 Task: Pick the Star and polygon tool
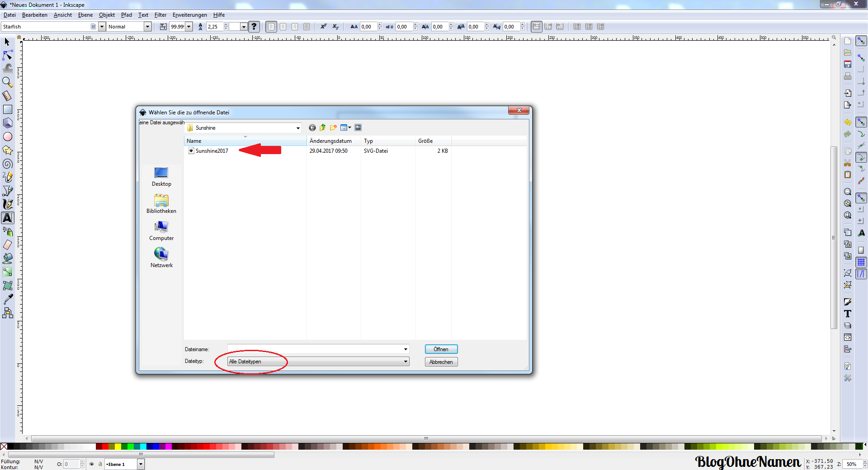(x=8, y=150)
